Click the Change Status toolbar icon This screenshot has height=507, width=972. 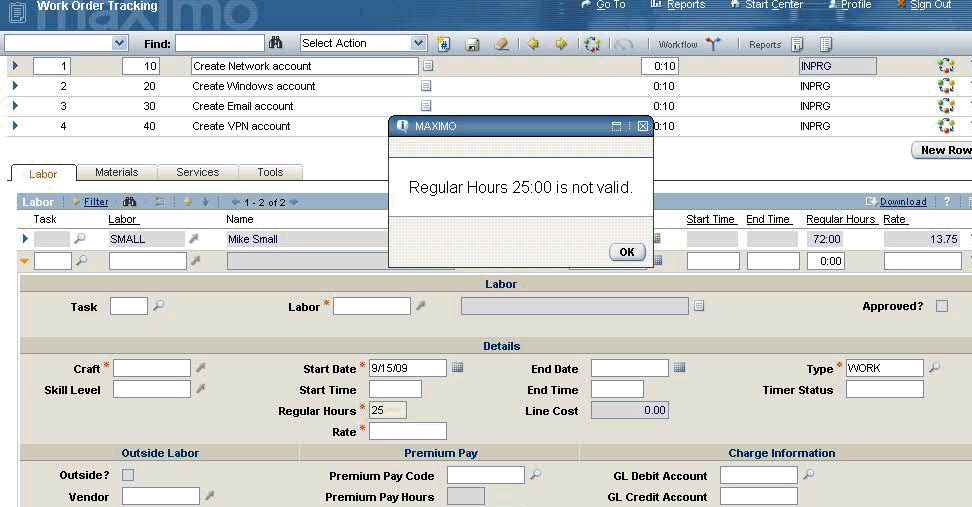593,44
